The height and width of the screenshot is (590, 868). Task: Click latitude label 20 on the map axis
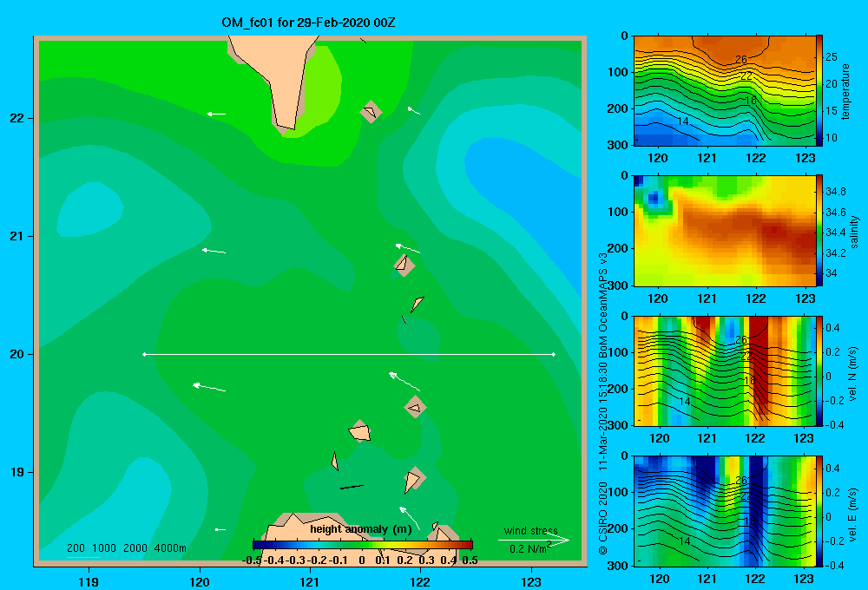pos(17,354)
